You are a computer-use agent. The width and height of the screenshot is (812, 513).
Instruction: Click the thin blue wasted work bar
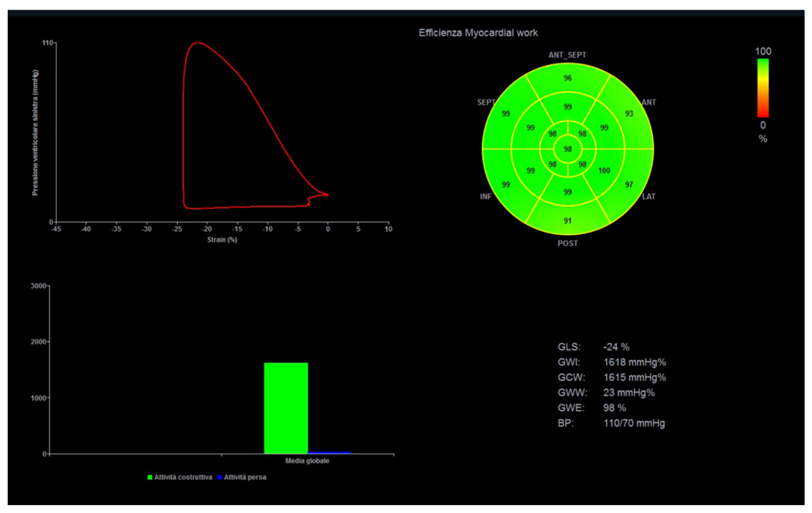click(329, 453)
